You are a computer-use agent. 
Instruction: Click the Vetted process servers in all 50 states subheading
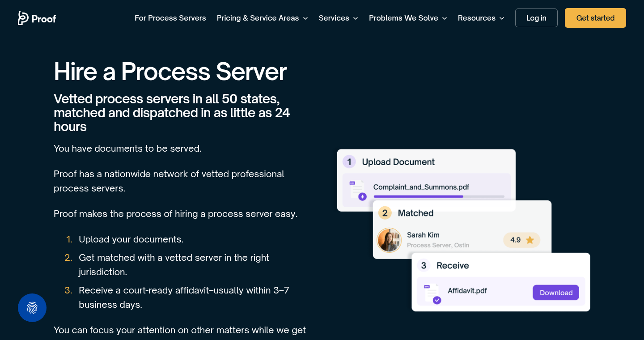172,113
